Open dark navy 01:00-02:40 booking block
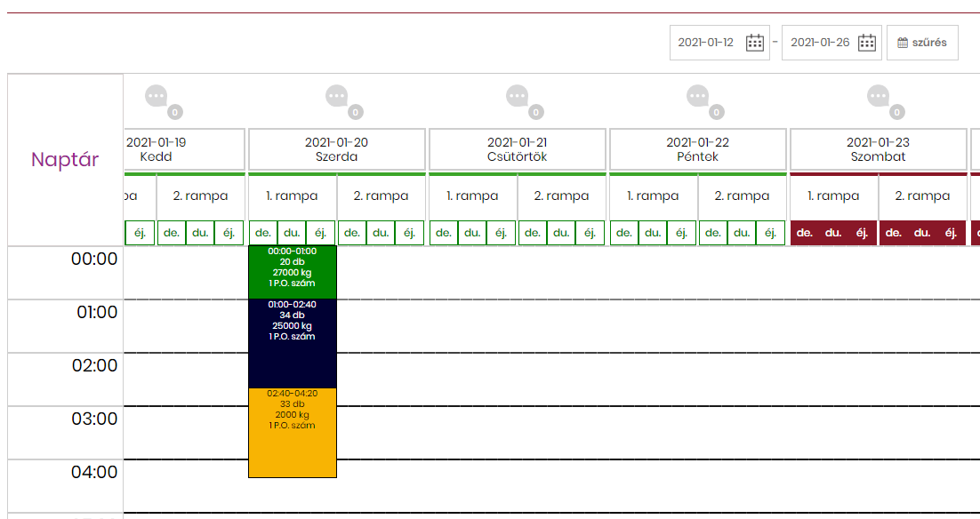Screen dimensions: 980x519 click(x=292, y=343)
